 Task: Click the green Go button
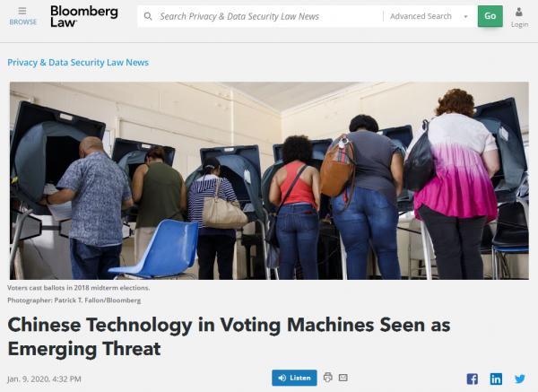click(490, 16)
